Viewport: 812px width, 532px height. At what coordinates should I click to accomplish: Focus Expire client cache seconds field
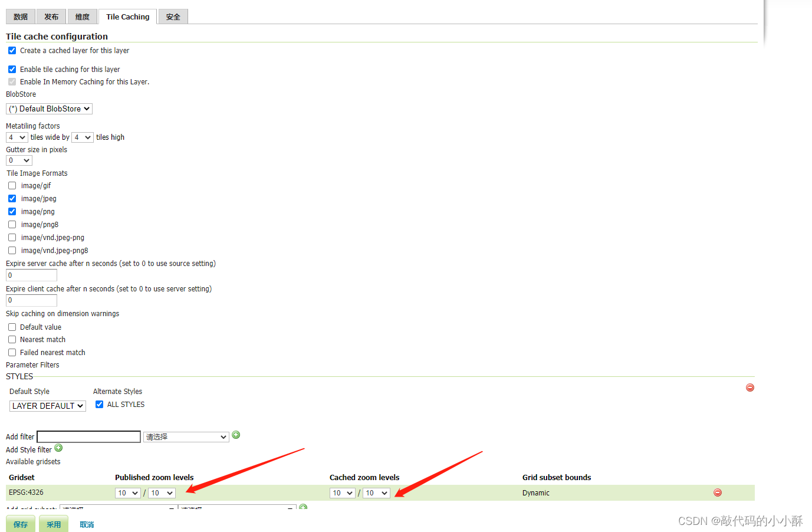tap(31, 300)
